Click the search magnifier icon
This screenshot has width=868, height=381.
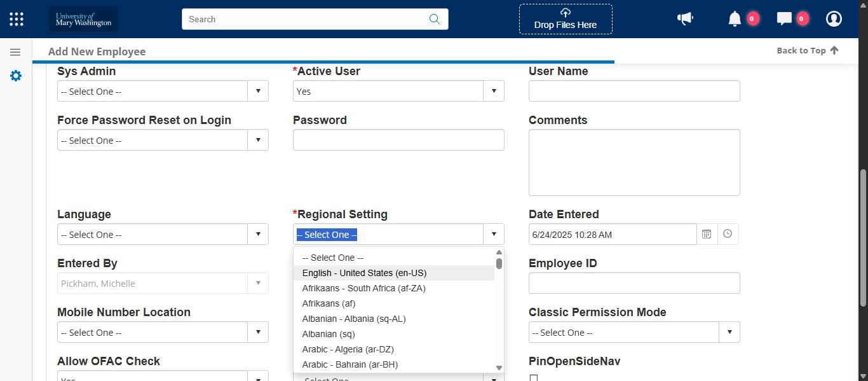click(435, 19)
